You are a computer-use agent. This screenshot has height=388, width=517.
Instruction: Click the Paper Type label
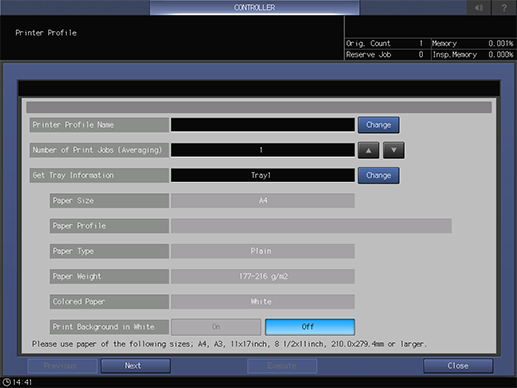pyautogui.click(x=109, y=251)
